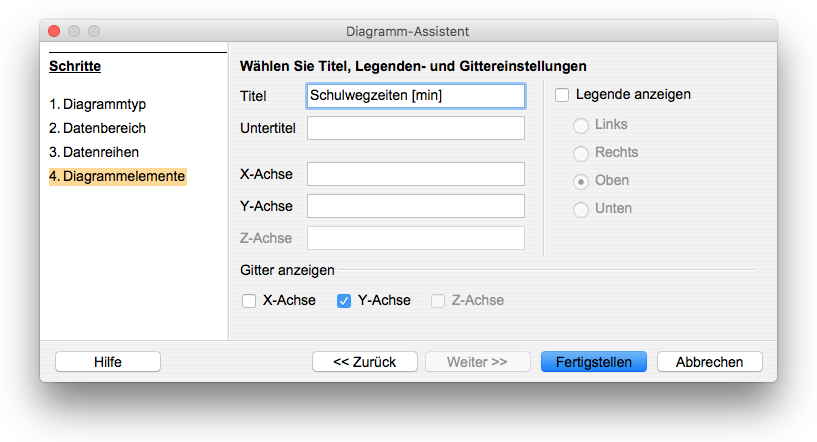Choose the Links legend position radio
This screenshot has width=817, height=442.
pyautogui.click(x=581, y=125)
